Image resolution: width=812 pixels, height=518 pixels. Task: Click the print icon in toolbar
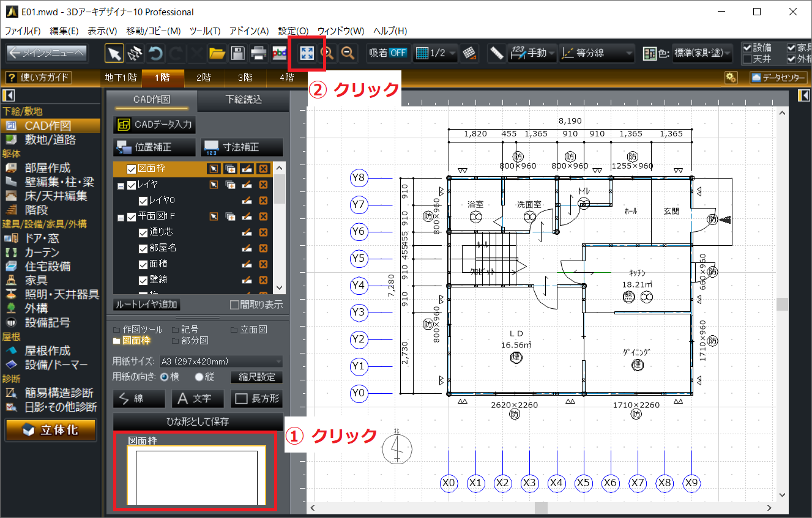(x=258, y=53)
